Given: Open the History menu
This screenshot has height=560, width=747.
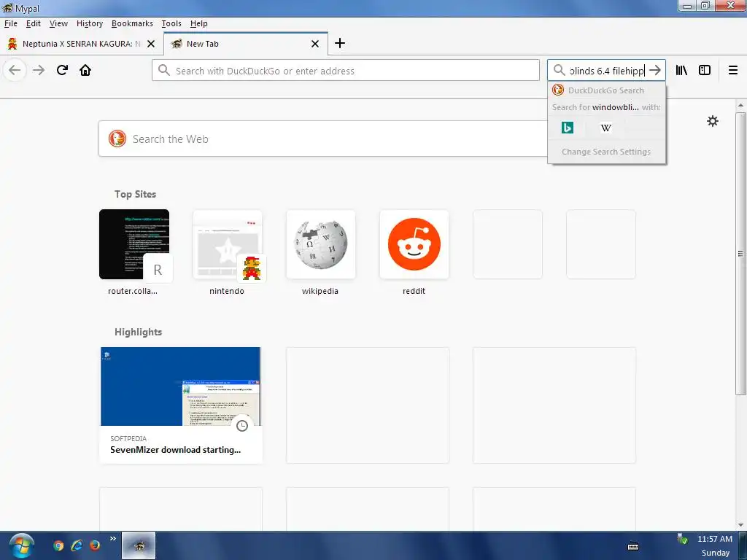Looking at the screenshot, I should point(90,23).
